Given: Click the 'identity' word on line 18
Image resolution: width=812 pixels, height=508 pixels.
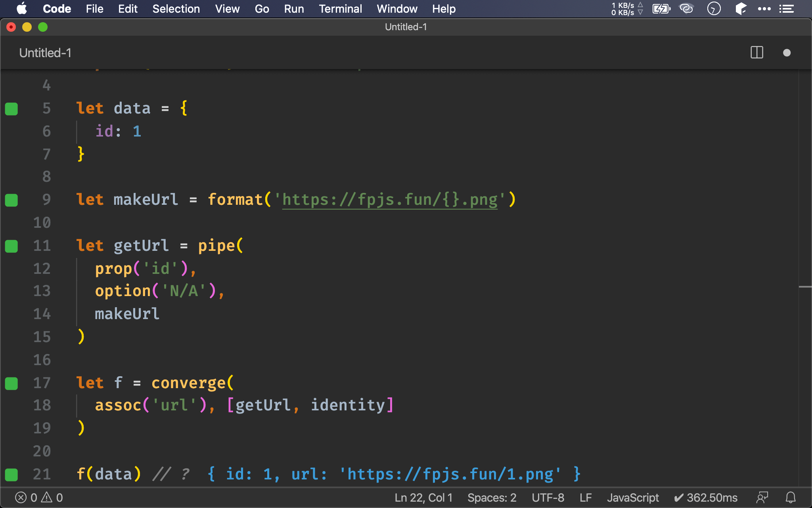Looking at the screenshot, I should (x=348, y=405).
